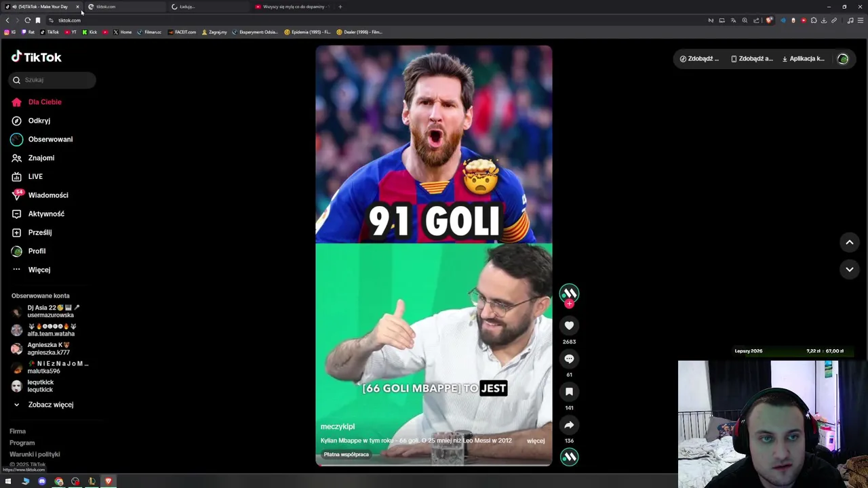Open alfa.team.wataha followed account
The height and width of the screenshot is (488, 868).
[x=43, y=330]
